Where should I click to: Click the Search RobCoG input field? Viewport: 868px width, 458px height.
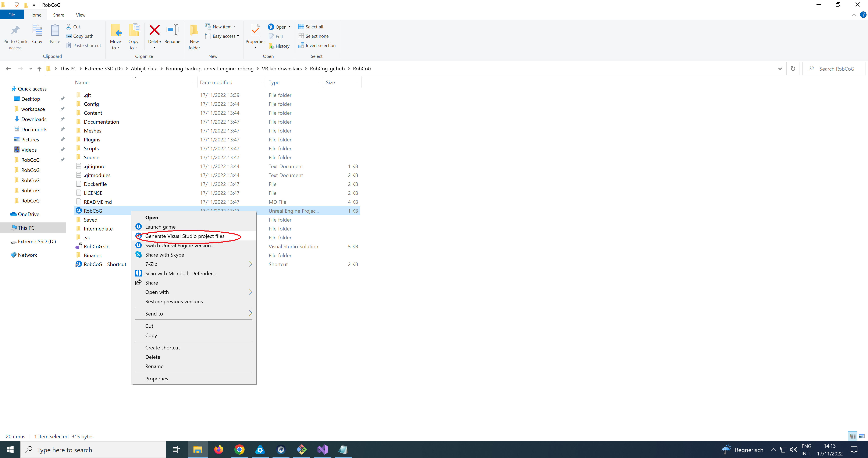[x=837, y=69]
